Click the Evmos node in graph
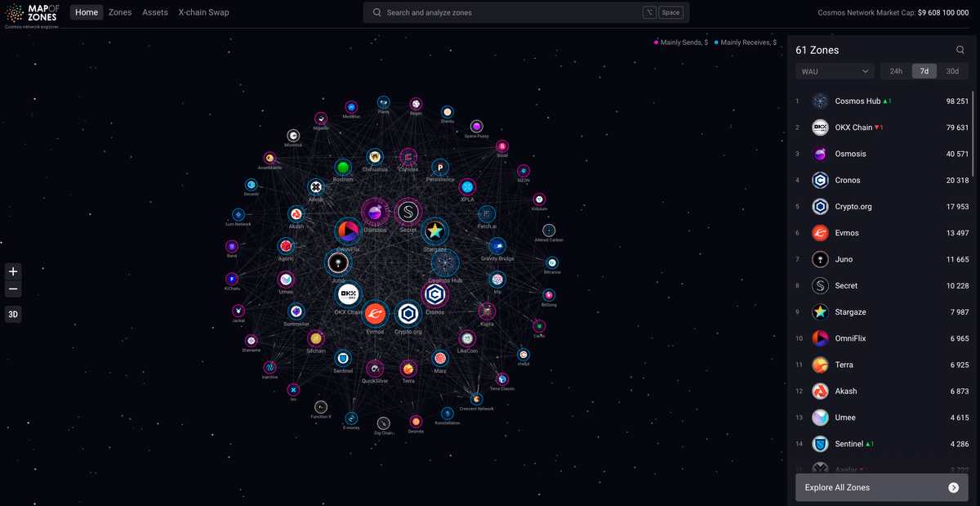This screenshot has height=506, width=980. (x=375, y=313)
